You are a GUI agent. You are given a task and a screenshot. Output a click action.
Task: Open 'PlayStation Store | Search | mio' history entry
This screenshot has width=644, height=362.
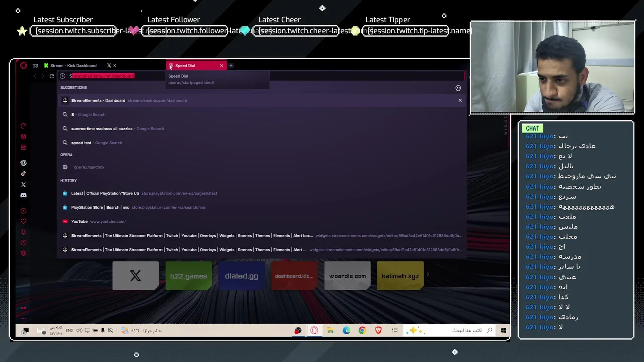click(262, 207)
